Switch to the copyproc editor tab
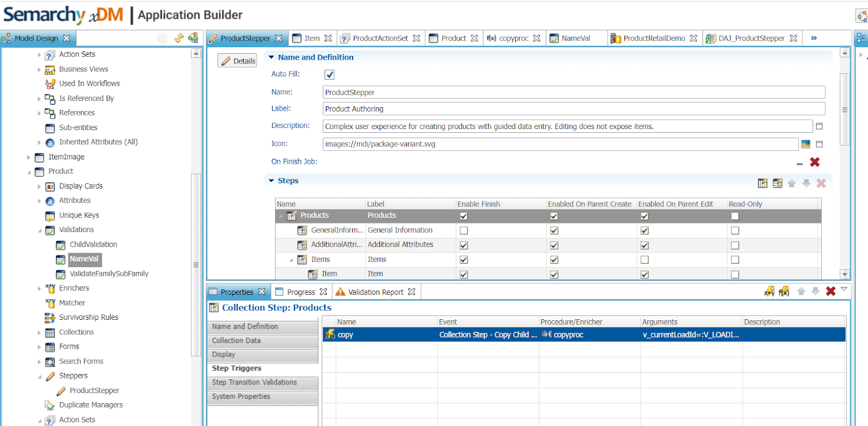The image size is (868, 426). click(514, 38)
